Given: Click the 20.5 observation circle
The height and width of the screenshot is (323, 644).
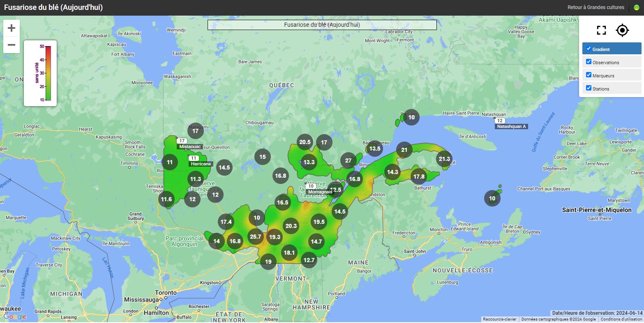Looking at the screenshot, I should pyautogui.click(x=305, y=142).
